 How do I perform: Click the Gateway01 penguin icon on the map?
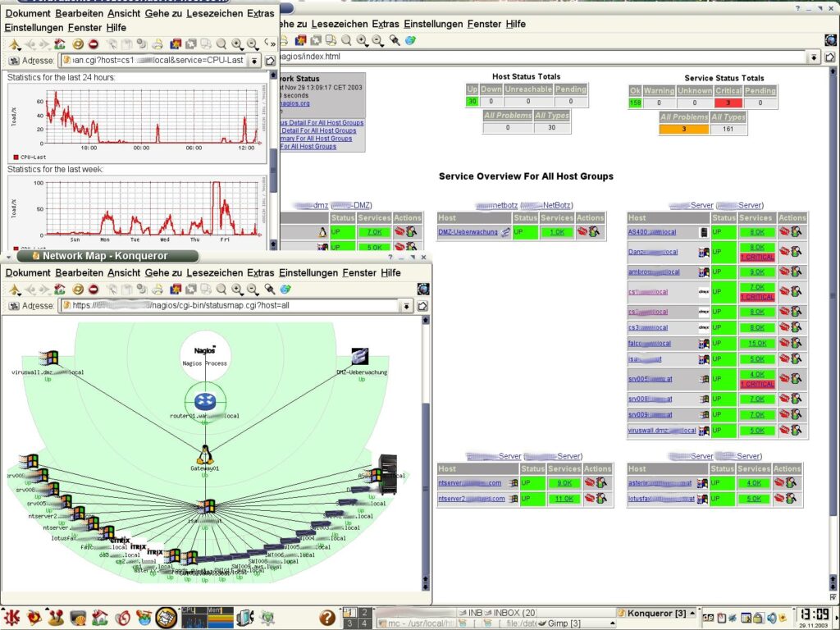tap(203, 454)
